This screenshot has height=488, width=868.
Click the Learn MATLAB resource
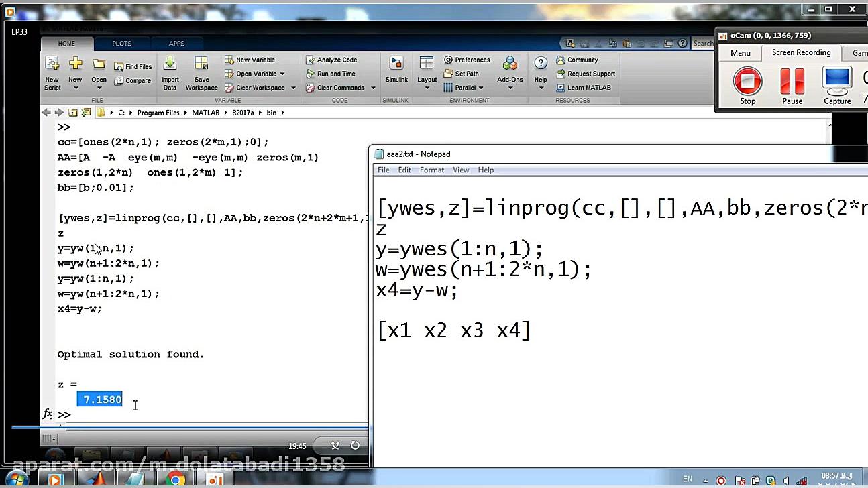coord(584,88)
